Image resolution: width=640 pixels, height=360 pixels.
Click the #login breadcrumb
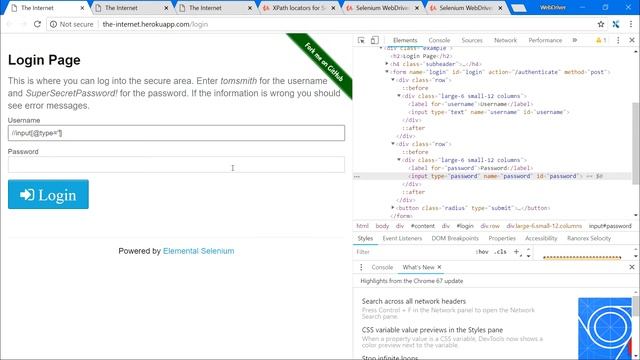[465, 226]
